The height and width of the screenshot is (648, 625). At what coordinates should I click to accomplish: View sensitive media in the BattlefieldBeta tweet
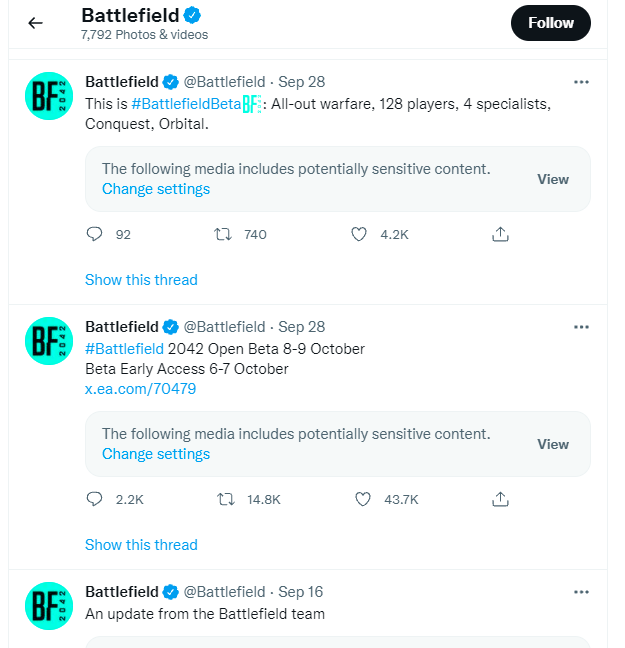553,179
